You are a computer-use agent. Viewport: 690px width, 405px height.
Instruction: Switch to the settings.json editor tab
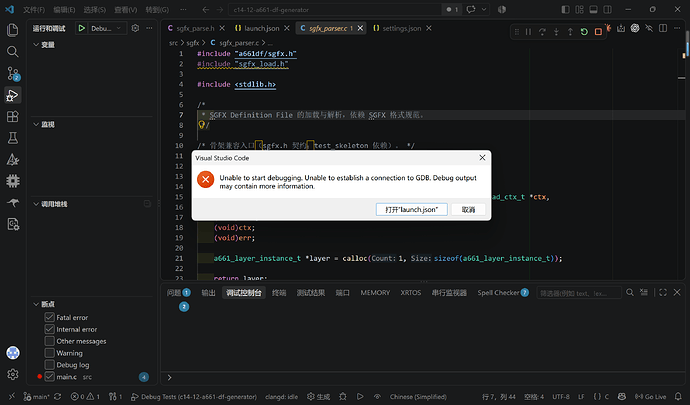click(x=402, y=28)
